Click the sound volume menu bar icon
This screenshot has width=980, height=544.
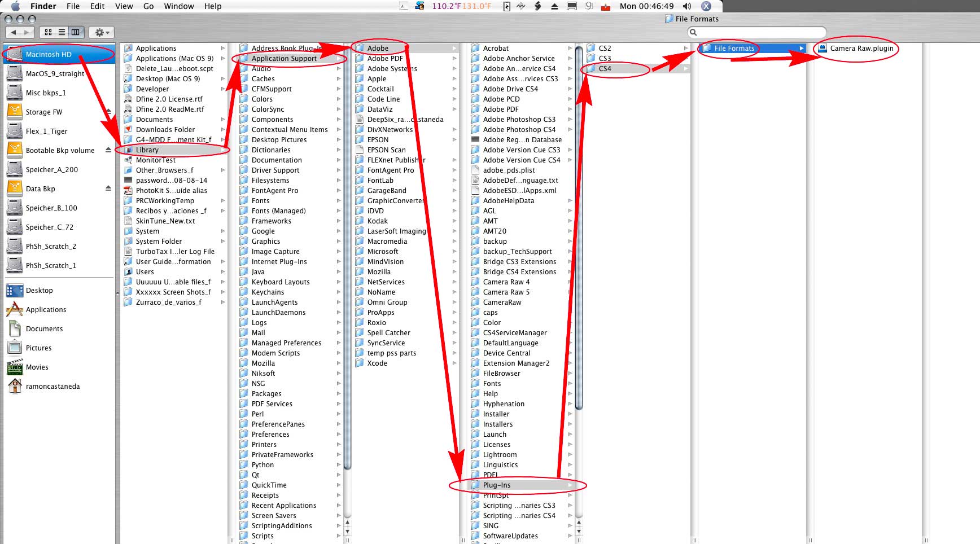coord(687,6)
